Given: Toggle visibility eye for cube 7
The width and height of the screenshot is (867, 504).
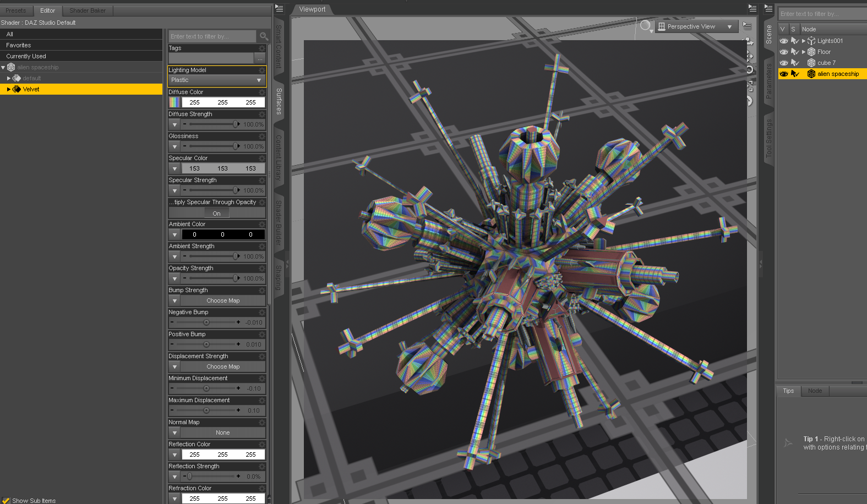Looking at the screenshot, I should pos(784,63).
